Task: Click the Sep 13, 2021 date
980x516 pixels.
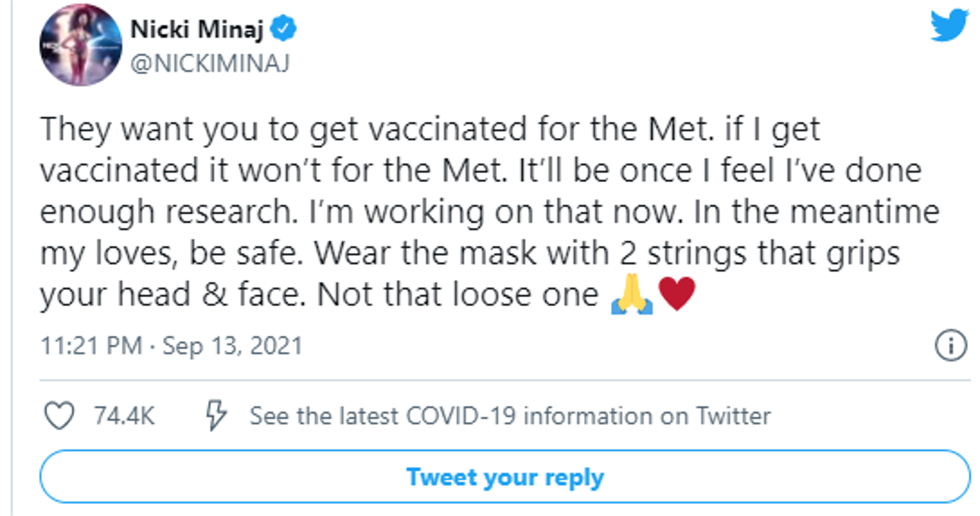Action: click(233, 345)
